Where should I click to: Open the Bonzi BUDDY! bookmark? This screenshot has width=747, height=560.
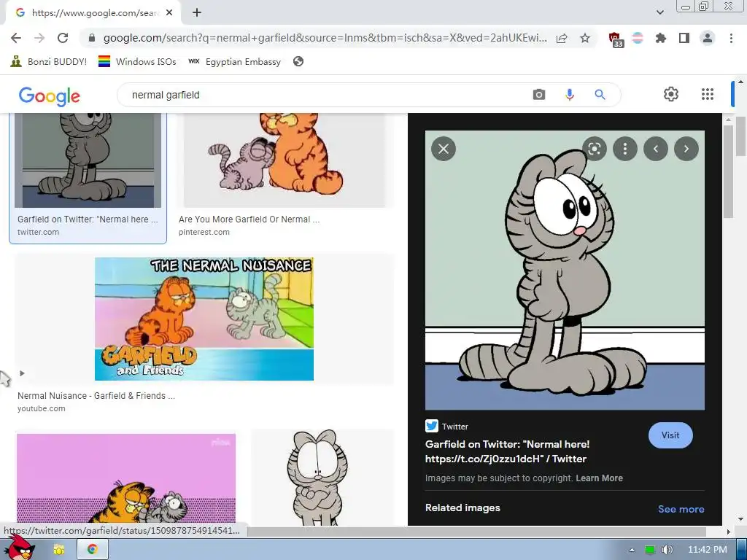(48, 61)
